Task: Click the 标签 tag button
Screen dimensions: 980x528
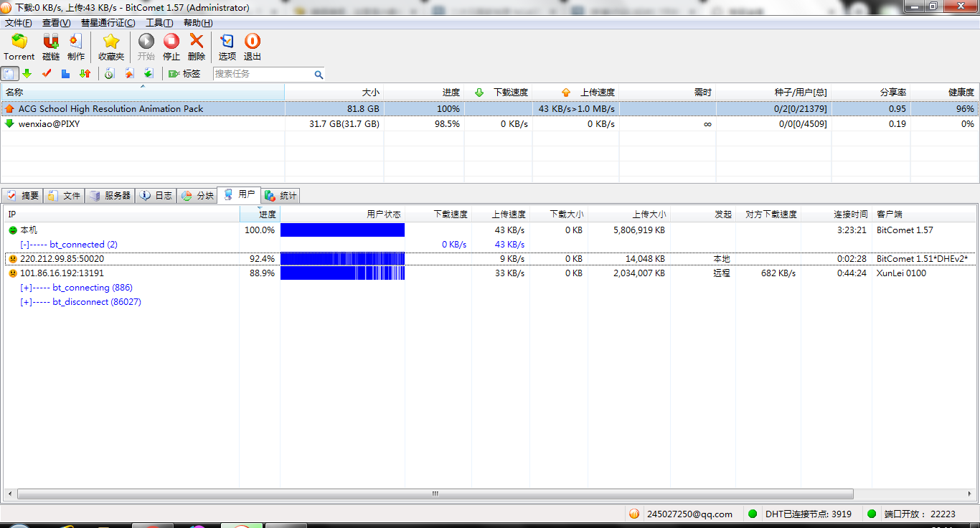Action: click(184, 74)
